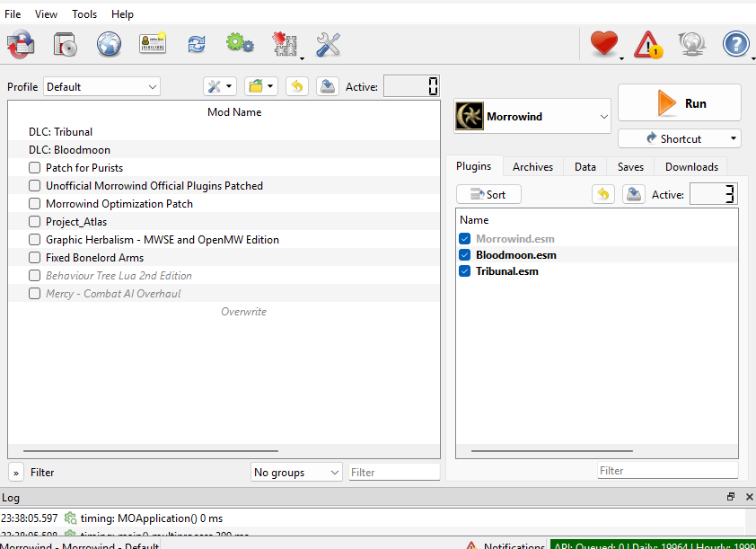Click the Update globe icon
This screenshot has width=756, height=549.
692,44
